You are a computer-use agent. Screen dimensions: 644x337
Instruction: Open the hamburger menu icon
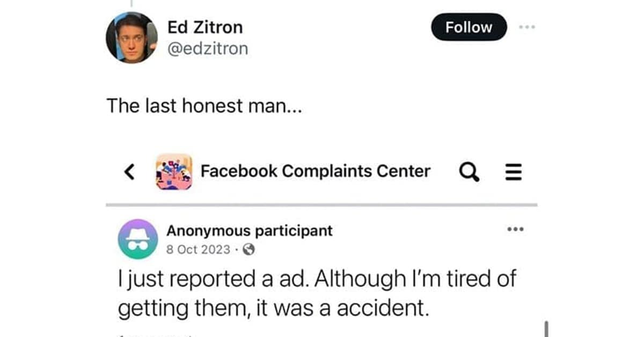click(514, 172)
